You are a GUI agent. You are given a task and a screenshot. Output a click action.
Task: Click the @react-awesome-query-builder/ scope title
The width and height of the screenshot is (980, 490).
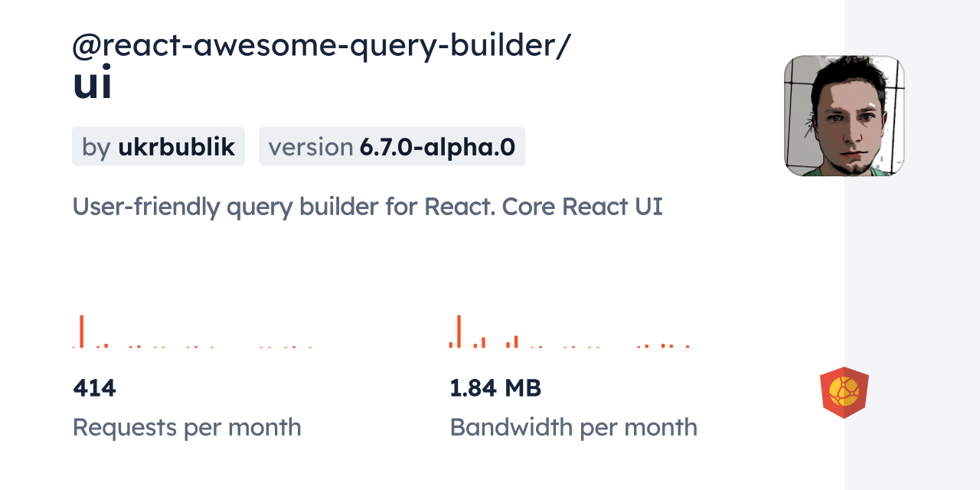322,46
